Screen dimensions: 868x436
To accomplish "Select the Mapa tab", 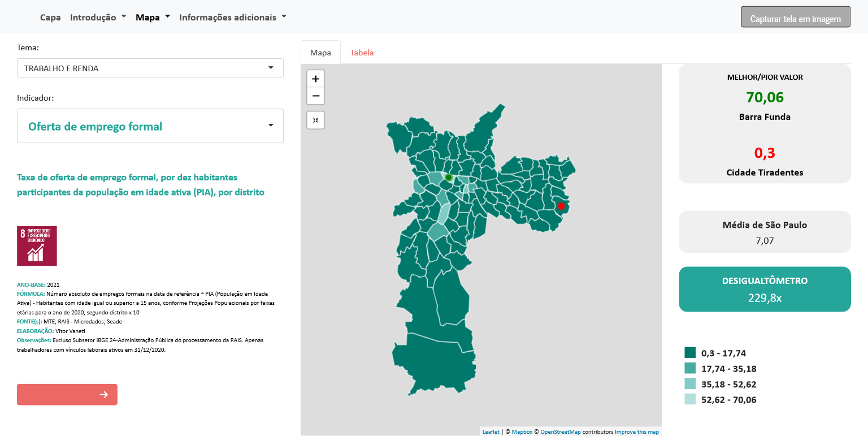I will click(x=320, y=53).
